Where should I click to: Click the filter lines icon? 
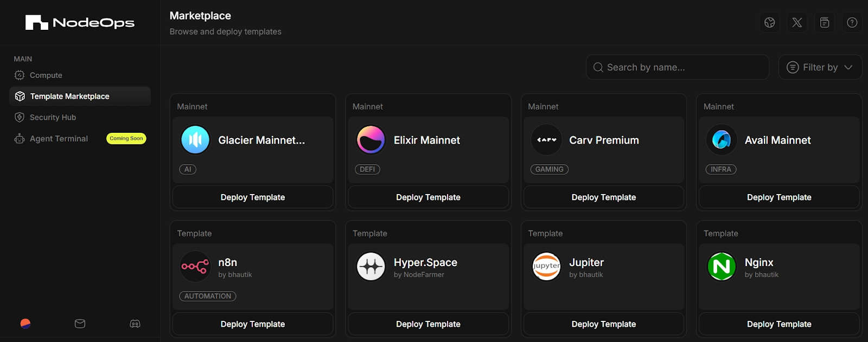[793, 67]
